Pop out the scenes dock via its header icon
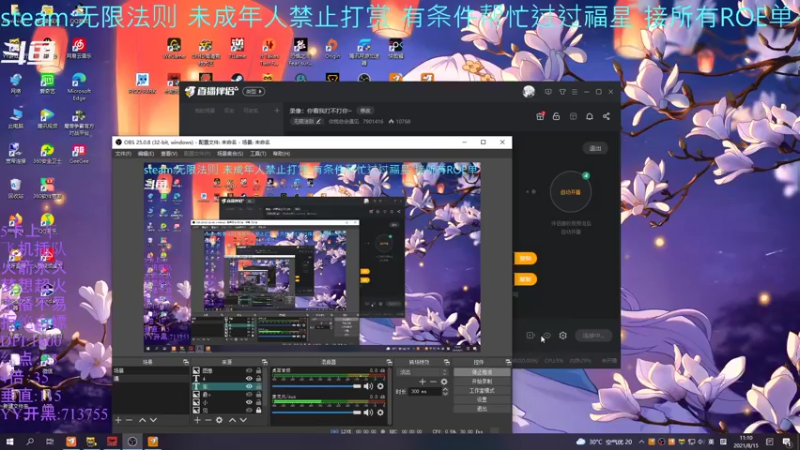 point(186,362)
